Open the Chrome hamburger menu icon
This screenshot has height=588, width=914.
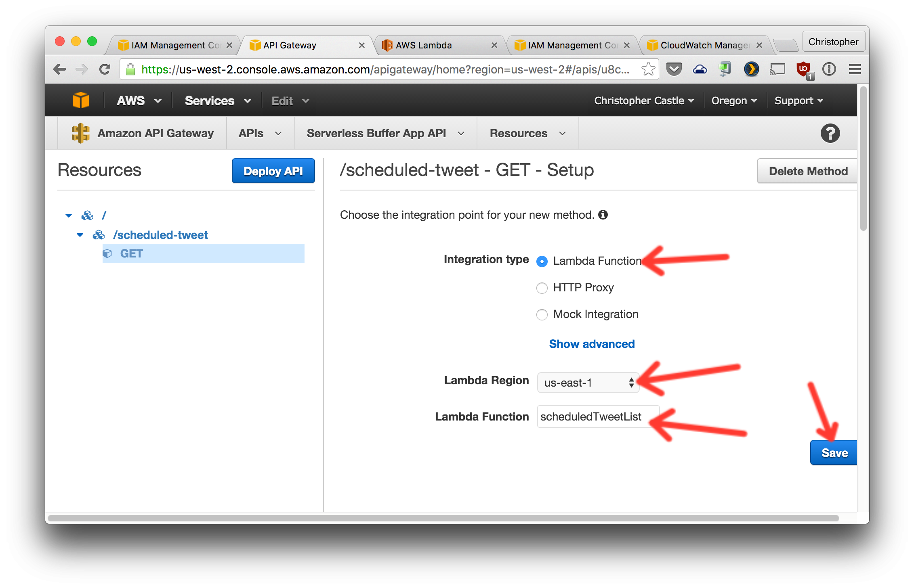[x=855, y=69]
